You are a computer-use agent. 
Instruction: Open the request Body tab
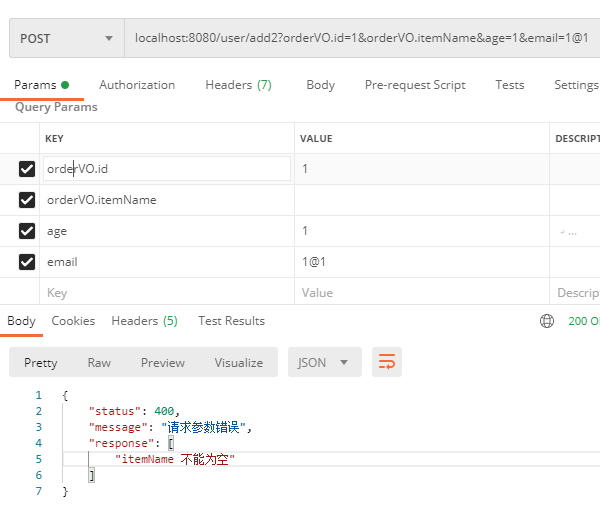(x=320, y=85)
